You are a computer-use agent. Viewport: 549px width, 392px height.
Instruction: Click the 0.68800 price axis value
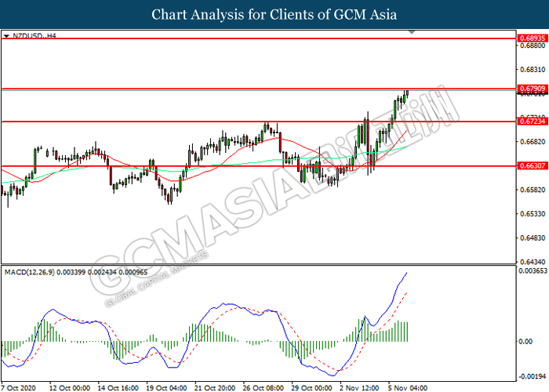533,45
